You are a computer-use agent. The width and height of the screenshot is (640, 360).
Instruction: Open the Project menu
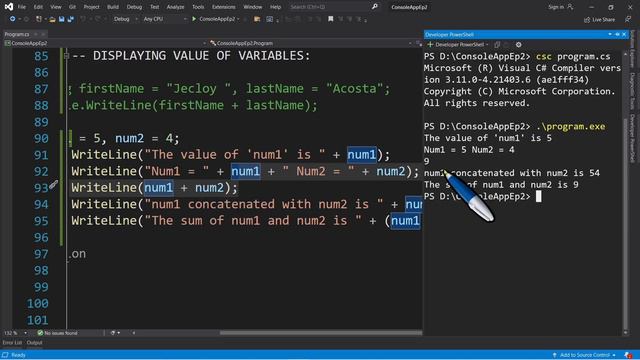(x=91, y=7)
